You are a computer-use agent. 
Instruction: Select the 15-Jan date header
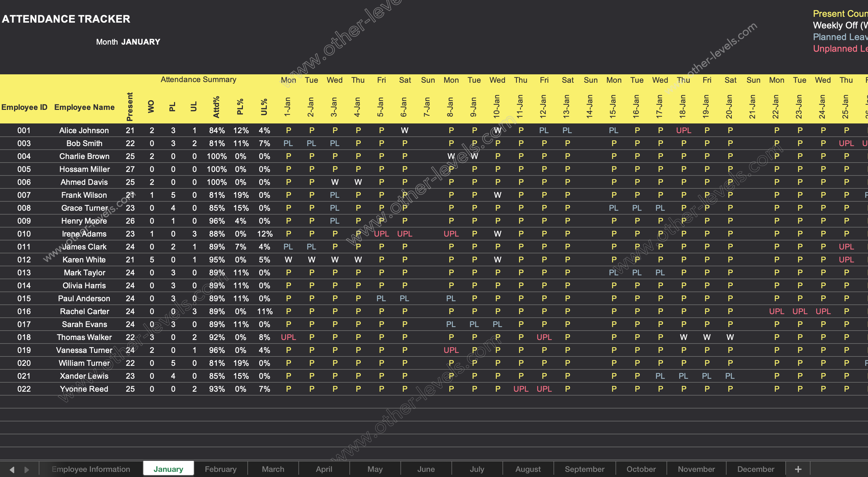[613, 106]
